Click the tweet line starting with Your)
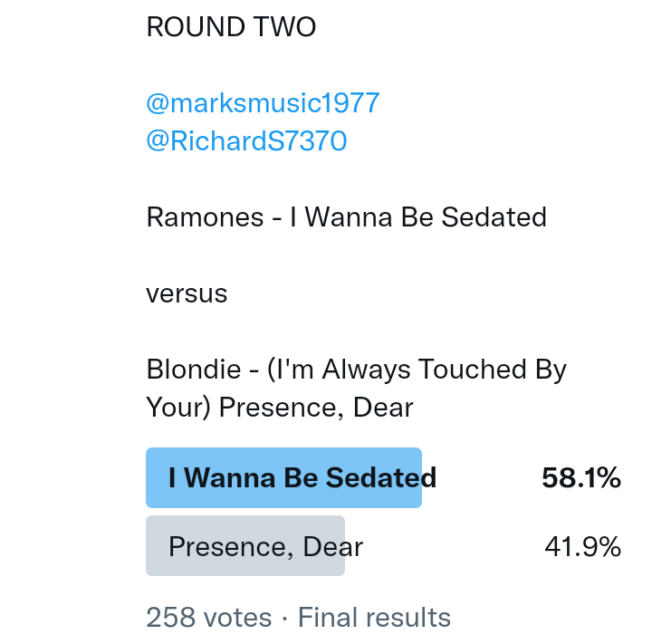The height and width of the screenshot is (644, 652). coord(279,408)
